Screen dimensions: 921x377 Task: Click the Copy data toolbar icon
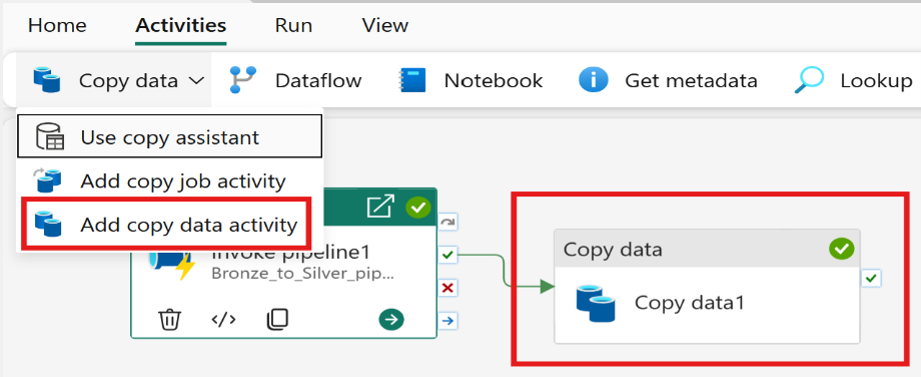[x=46, y=80]
